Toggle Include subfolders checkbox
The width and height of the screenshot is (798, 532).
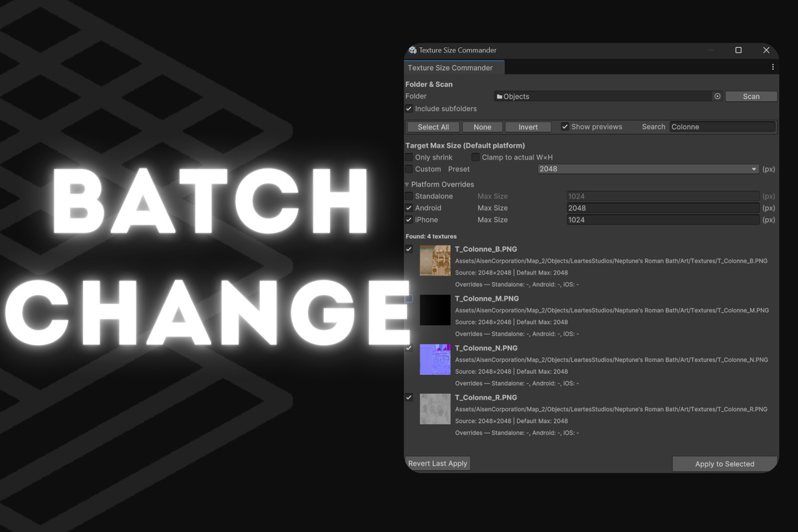coord(409,108)
